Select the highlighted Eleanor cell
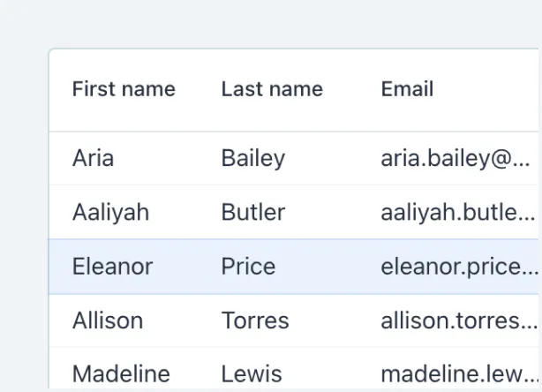The height and width of the screenshot is (392, 542). [x=112, y=267]
